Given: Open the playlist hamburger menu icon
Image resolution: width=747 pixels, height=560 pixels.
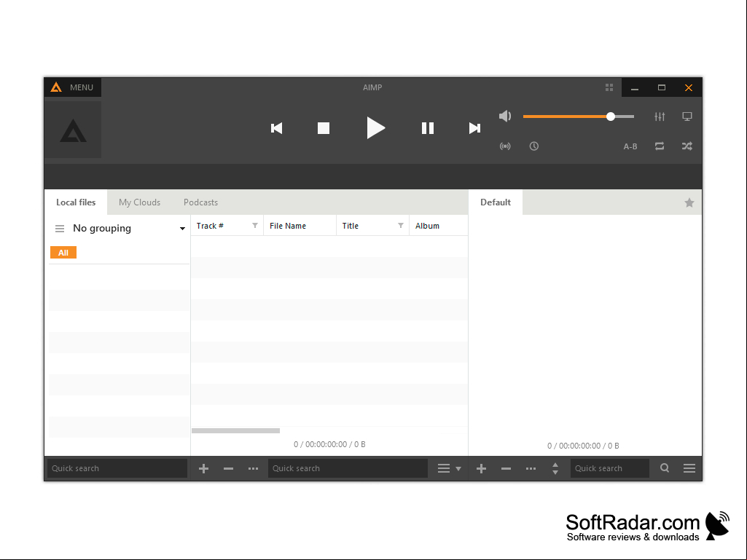Looking at the screenshot, I should coord(689,468).
